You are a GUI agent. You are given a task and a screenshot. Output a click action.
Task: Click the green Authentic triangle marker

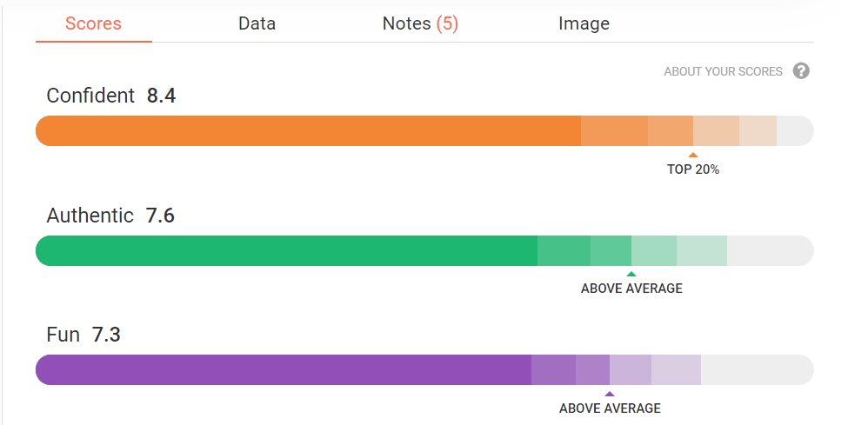631,274
